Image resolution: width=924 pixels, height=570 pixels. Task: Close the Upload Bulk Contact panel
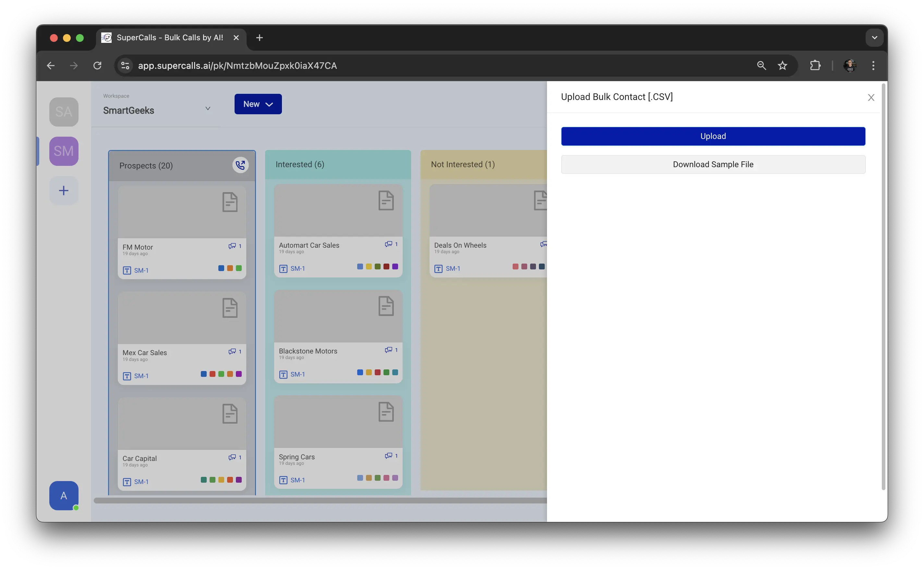tap(871, 98)
